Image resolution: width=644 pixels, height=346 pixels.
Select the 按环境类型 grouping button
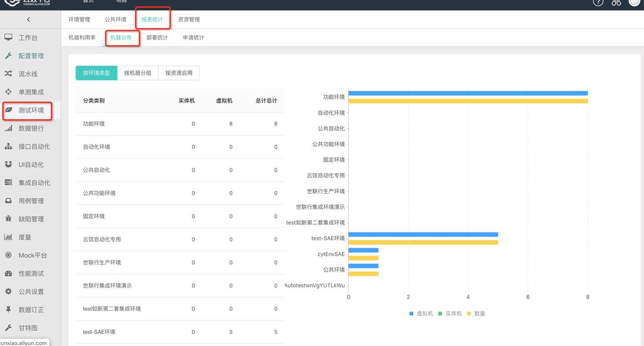pyautogui.click(x=97, y=73)
